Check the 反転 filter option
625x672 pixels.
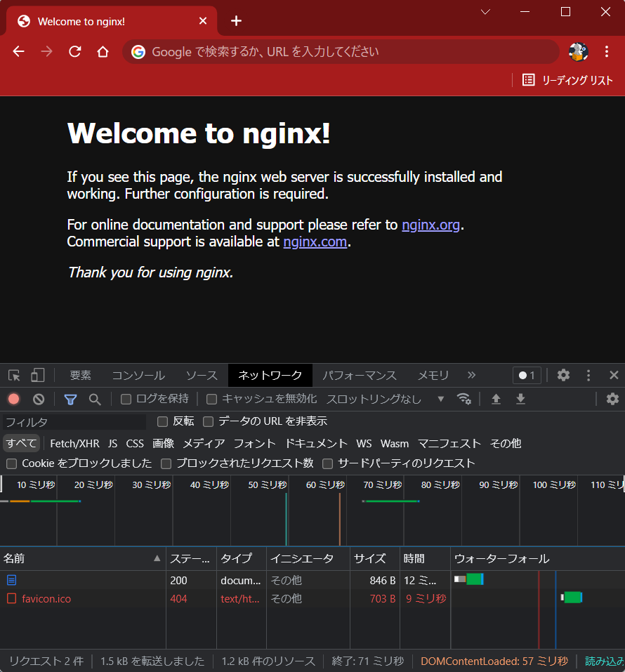[x=162, y=421]
